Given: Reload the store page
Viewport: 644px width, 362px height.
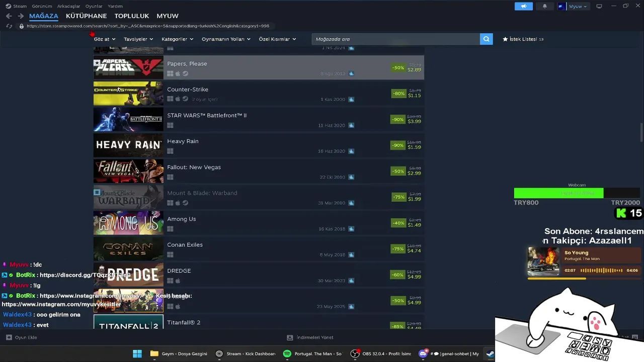Looking at the screenshot, I should (x=9, y=26).
